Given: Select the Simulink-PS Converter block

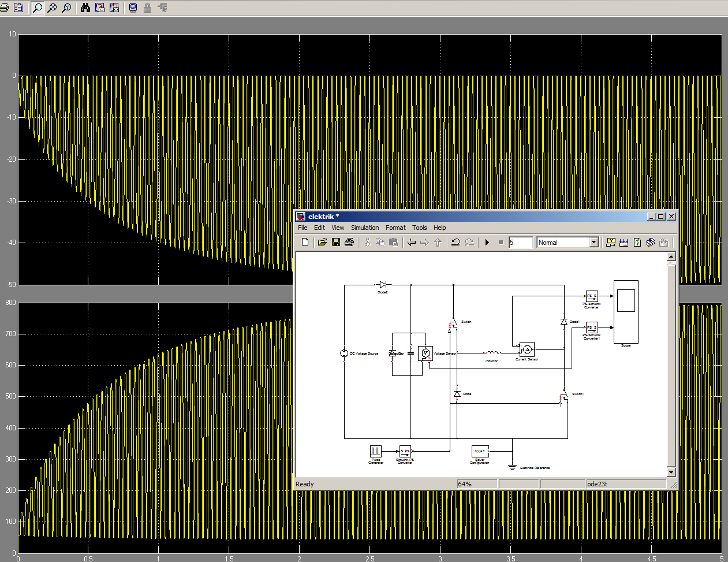Looking at the screenshot, I should pos(405,451).
